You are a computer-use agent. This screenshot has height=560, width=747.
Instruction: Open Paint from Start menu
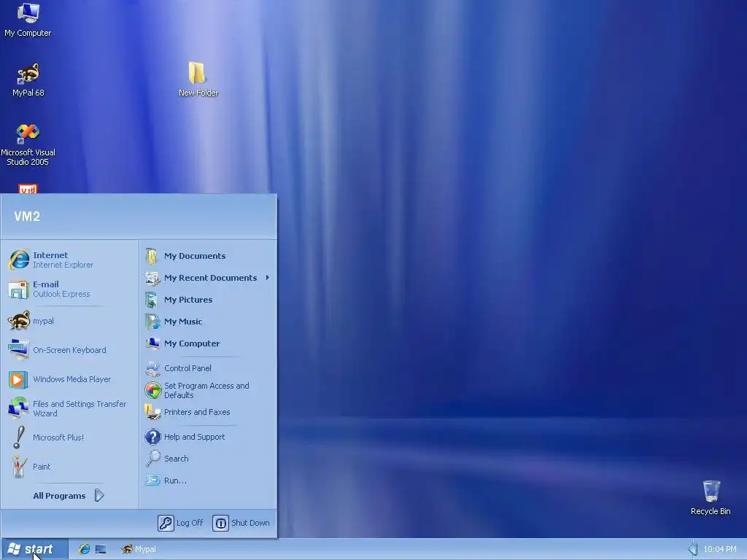(x=70, y=467)
